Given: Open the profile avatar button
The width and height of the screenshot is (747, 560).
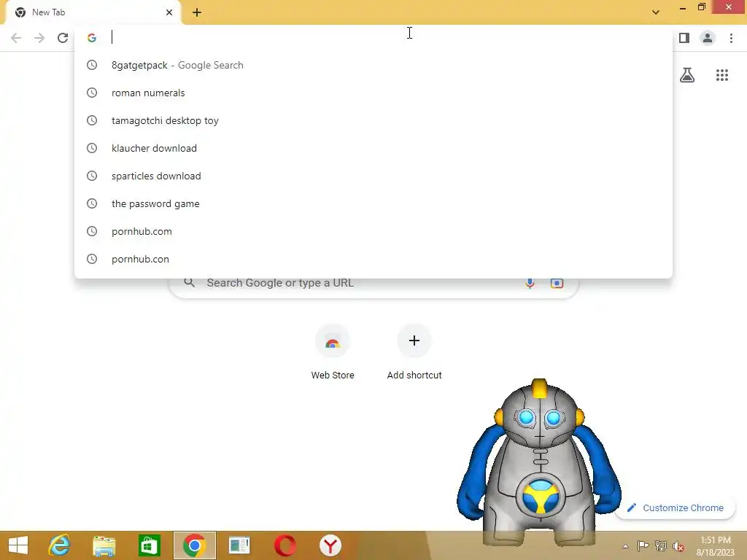Looking at the screenshot, I should click(x=708, y=38).
